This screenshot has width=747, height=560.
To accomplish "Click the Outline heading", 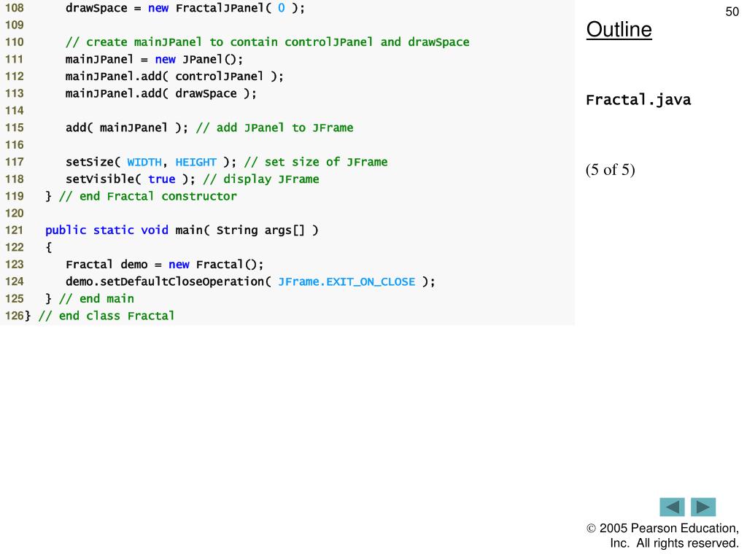I will [x=619, y=29].
